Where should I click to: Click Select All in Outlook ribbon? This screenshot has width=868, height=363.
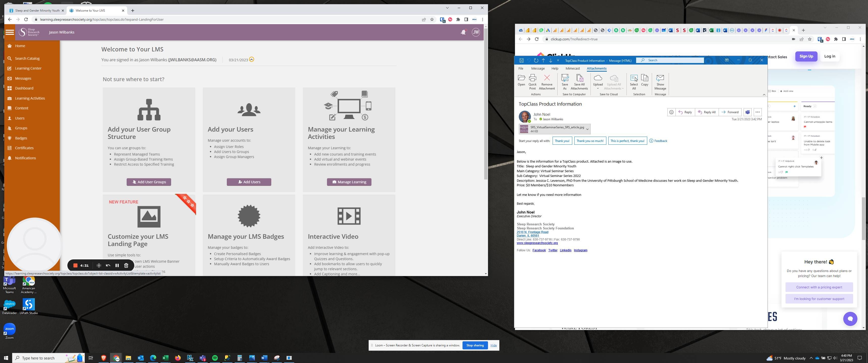pos(634,82)
